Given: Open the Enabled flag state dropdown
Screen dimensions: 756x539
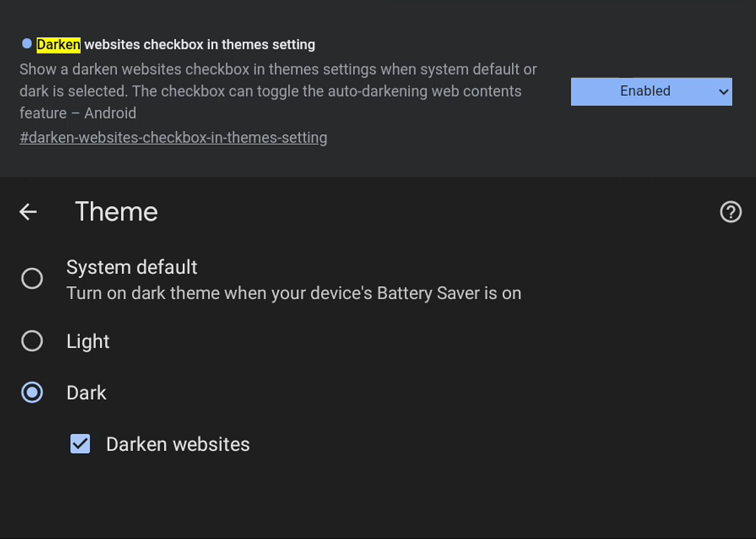Looking at the screenshot, I should pos(645,92).
